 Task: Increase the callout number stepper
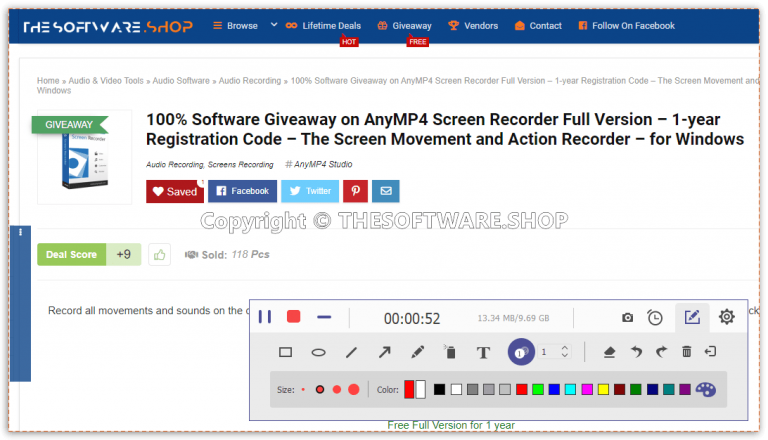coord(565,347)
